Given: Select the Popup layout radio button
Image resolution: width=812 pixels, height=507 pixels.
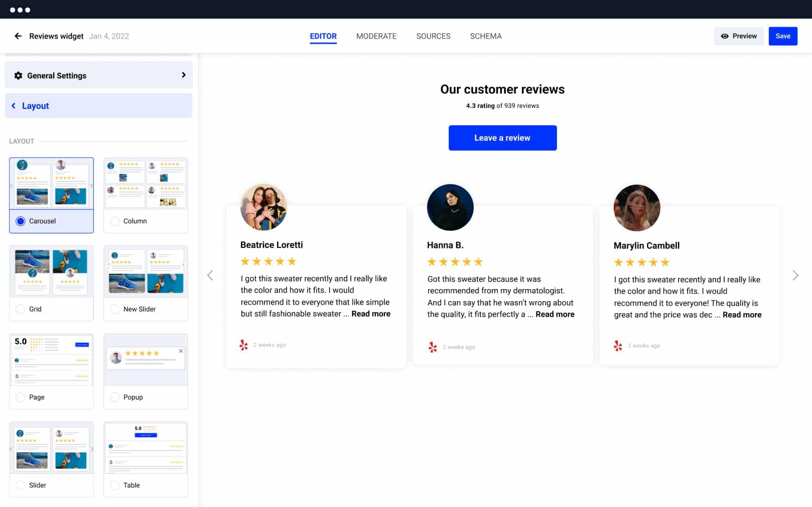Looking at the screenshot, I should [114, 397].
